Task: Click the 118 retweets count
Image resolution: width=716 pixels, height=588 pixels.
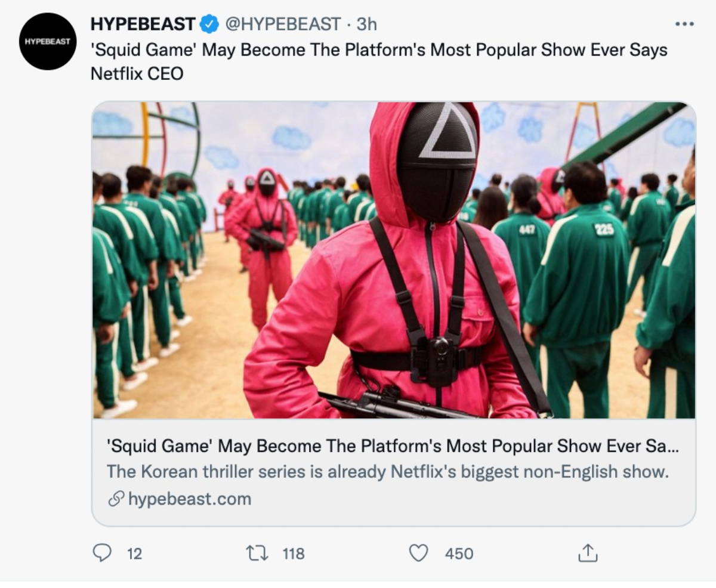Action: [x=293, y=554]
